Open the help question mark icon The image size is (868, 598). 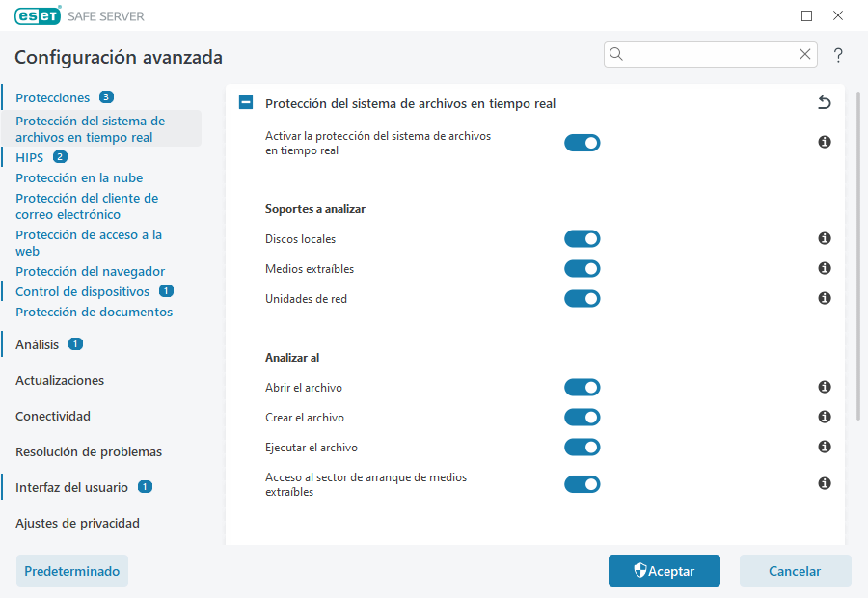pyautogui.click(x=838, y=55)
